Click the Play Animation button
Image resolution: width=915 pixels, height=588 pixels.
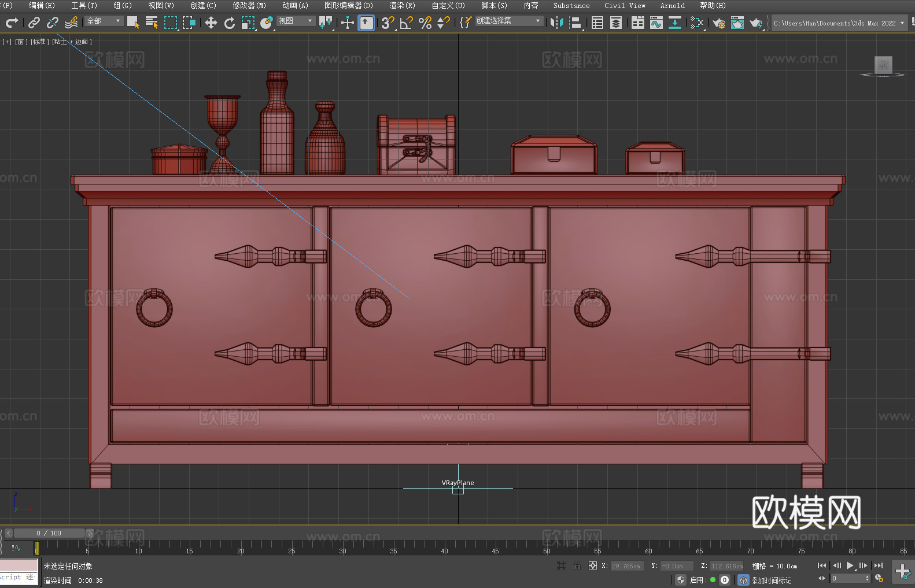pyautogui.click(x=850, y=565)
